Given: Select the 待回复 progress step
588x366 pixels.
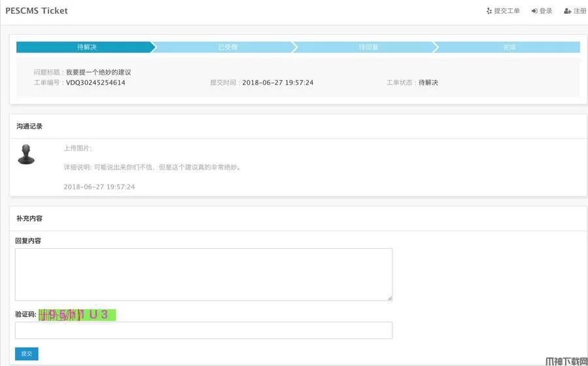Looking at the screenshot, I should click(368, 47).
